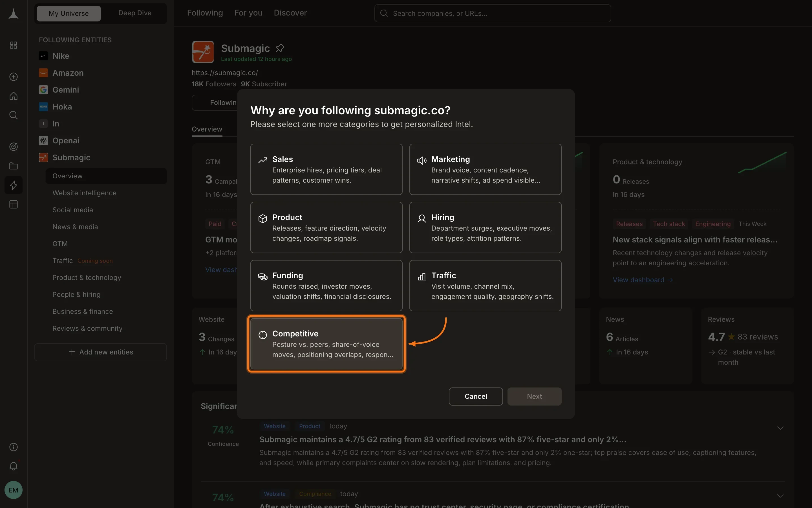Viewport: 812px width, 508px height.
Task: Select the Traffic category card
Action: coord(485,286)
